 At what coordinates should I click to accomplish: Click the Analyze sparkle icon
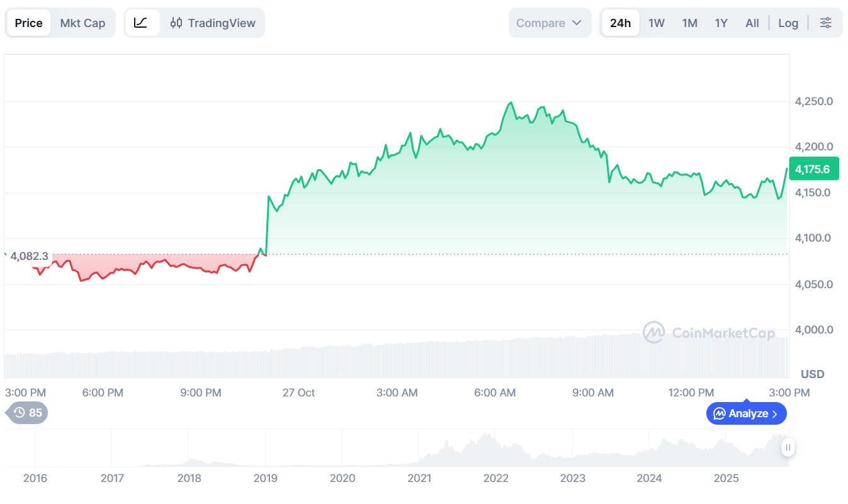pos(718,413)
